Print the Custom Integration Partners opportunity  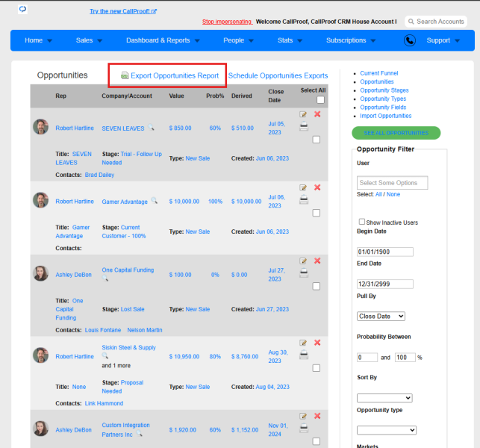(304, 428)
